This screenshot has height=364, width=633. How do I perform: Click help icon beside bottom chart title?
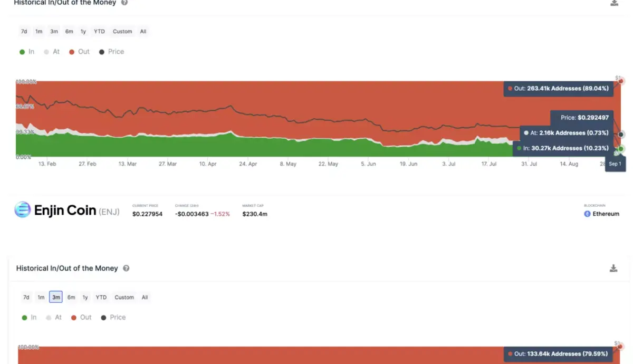tap(126, 269)
